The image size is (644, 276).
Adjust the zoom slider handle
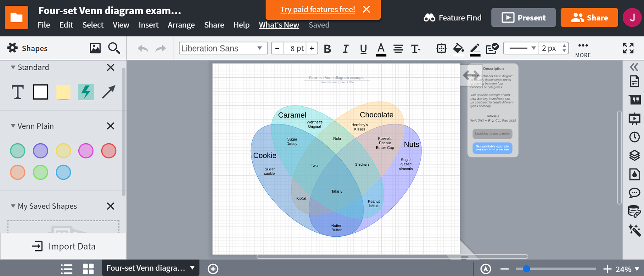[x=526, y=269]
